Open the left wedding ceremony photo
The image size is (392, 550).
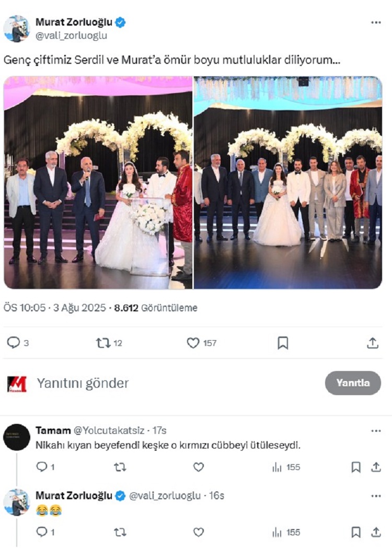pos(98,183)
